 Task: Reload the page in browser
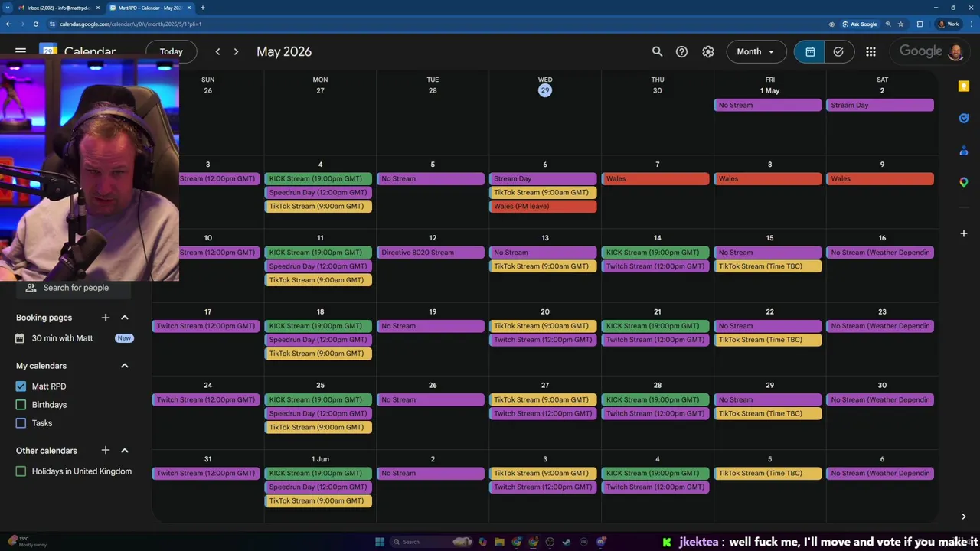(36, 24)
